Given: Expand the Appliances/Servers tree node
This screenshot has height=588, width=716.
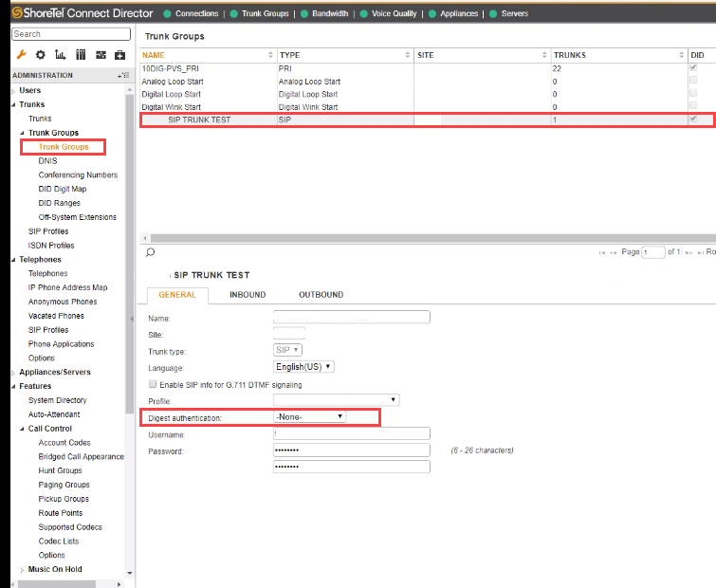Looking at the screenshot, I should click(x=13, y=373).
